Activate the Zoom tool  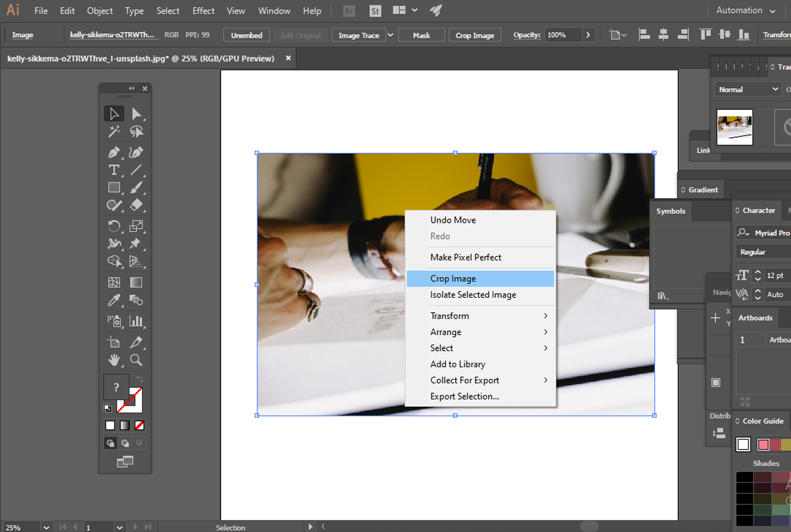tap(136, 360)
